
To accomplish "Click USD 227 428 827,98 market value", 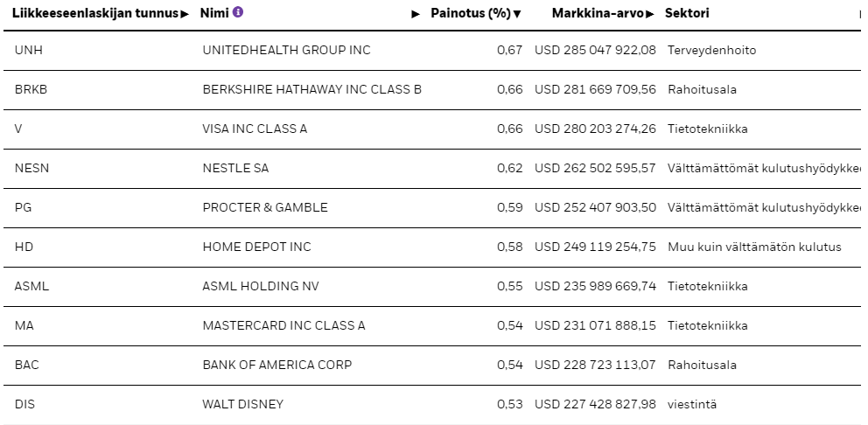I will click(595, 404).
